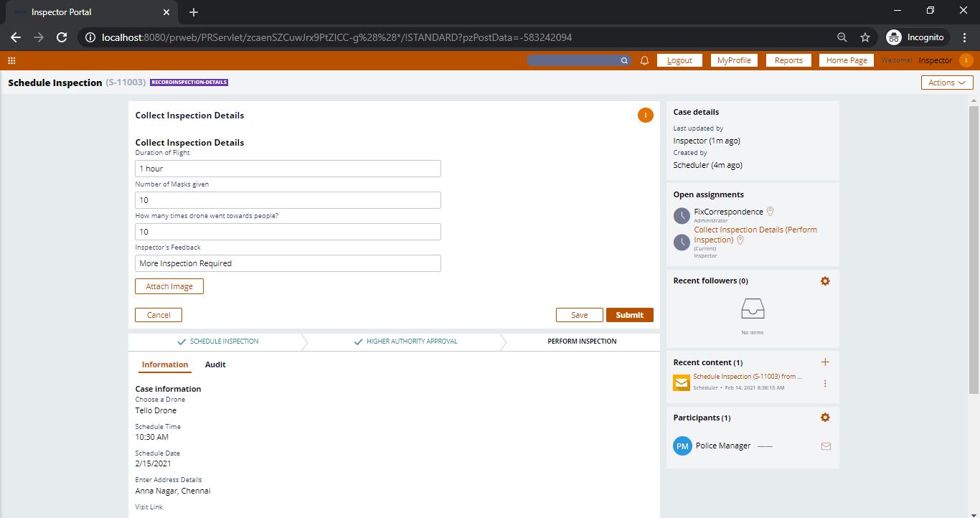This screenshot has height=518, width=980.
Task: Click the Anna Nagar, Chennai address text
Action: 173,491
